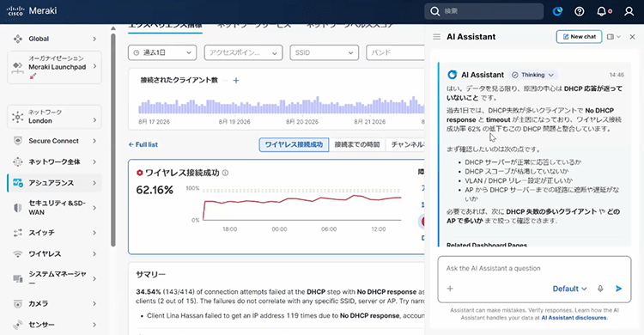
Task: Click the 14:46 message timestamp
Action: click(617, 75)
